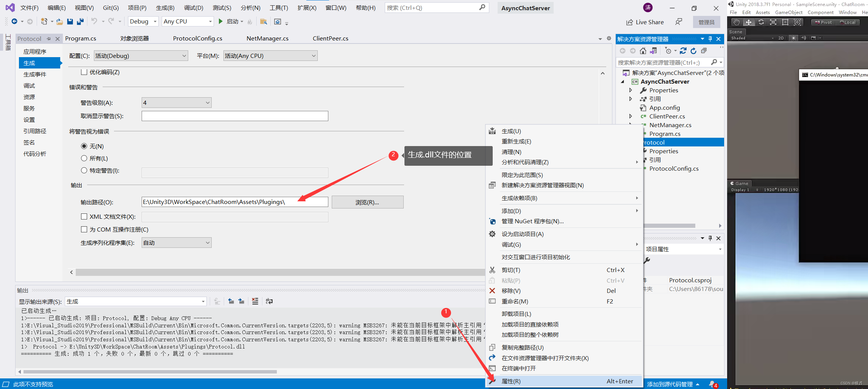Click the Save icon in toolbar
This screenshot has width=868, height=389.
point(70,22)
